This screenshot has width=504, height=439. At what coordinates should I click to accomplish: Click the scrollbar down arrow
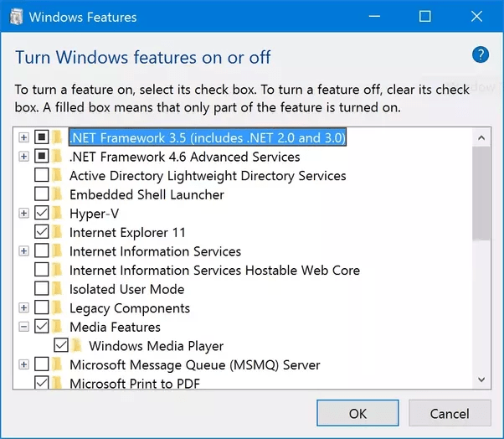pos(481,380)
